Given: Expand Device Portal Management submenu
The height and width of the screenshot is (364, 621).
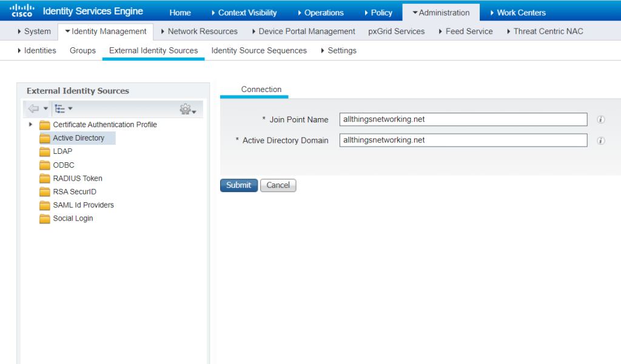Looking at the screenshot, I should coord(304,31).
